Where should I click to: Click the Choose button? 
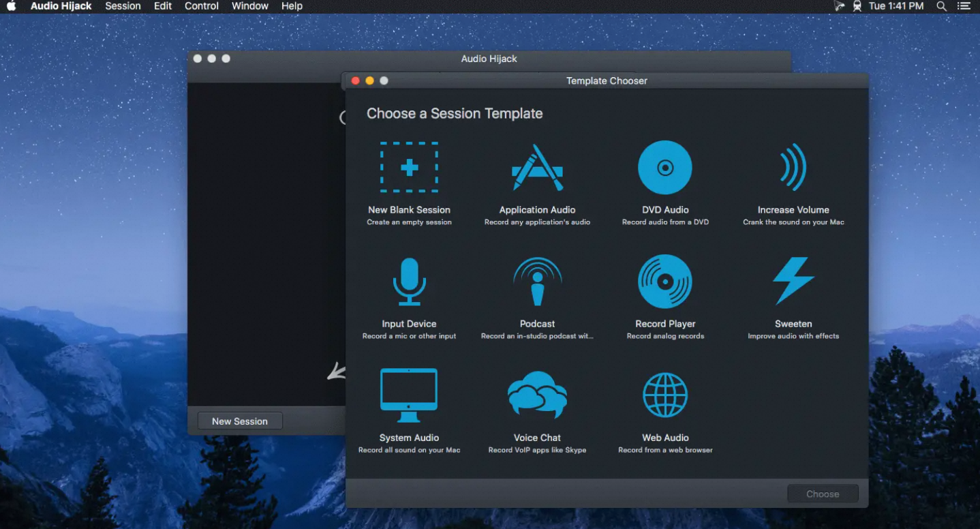click(x=823, y=494)
